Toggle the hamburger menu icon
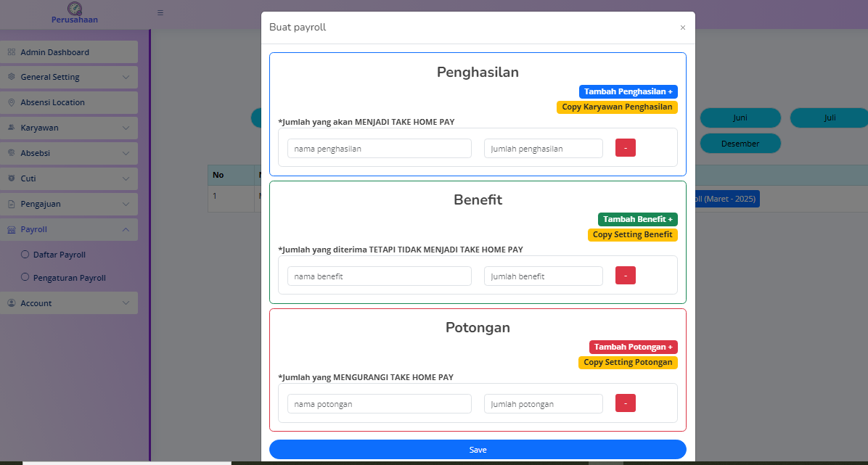The height and width of the screenshot is (465, 868). tap(160, 12)
